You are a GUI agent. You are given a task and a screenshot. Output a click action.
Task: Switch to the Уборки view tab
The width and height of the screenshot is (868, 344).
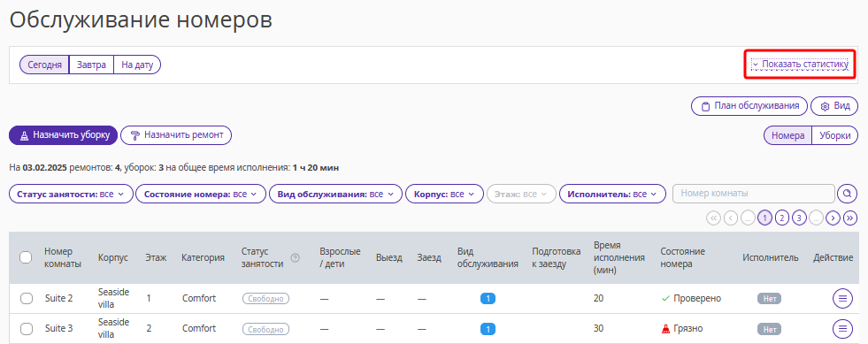[x=834, y=135]
